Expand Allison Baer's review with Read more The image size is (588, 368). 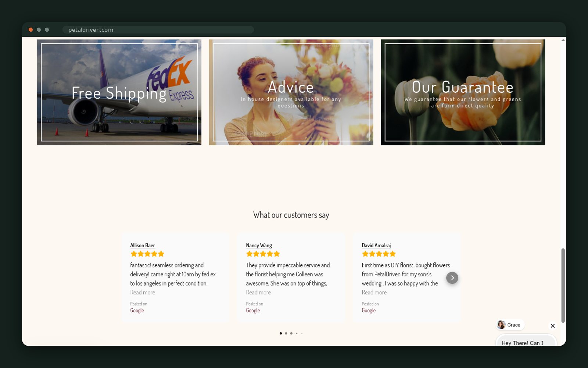pos(143,292)
